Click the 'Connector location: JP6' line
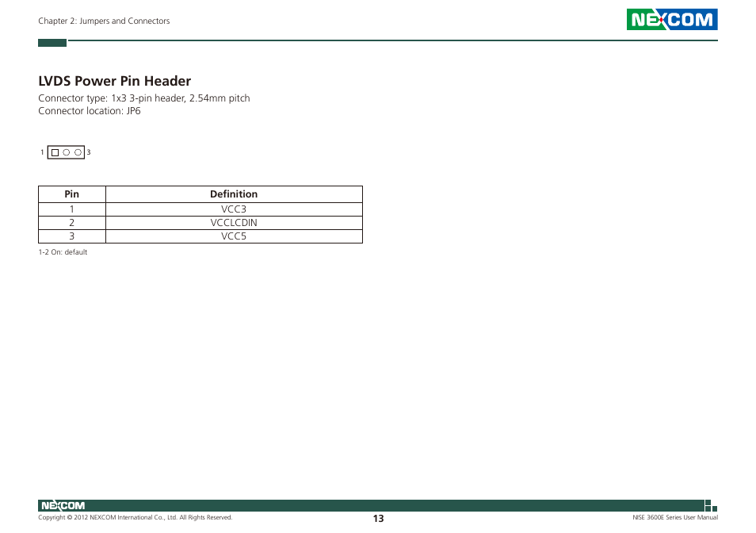This screenshot has width=756, height=533. click(90, 111)
